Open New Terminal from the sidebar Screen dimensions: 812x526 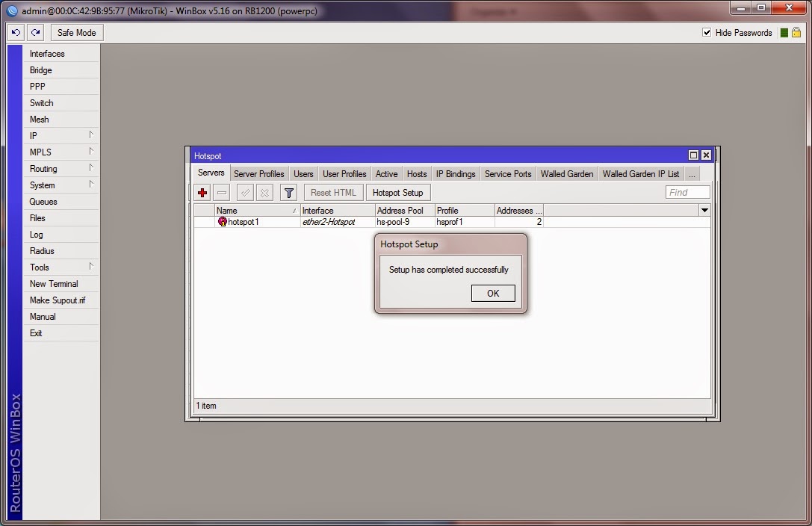pos(61,284)
